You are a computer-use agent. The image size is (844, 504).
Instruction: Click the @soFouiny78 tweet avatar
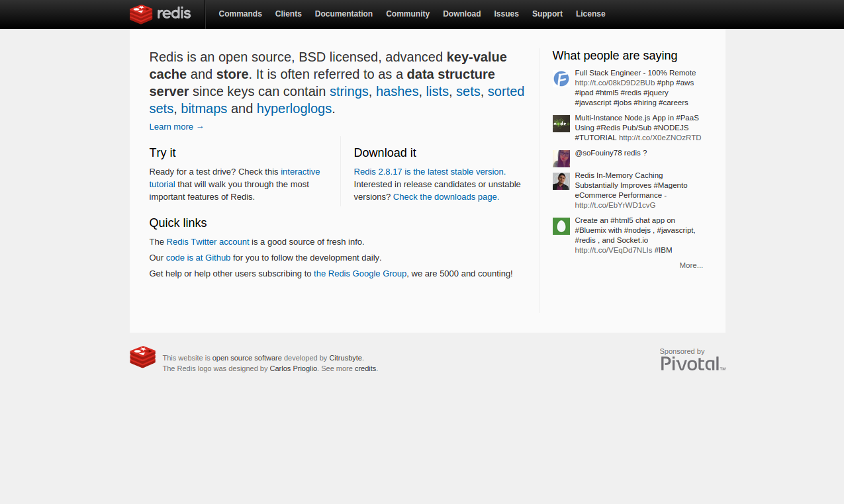[561, 159]
